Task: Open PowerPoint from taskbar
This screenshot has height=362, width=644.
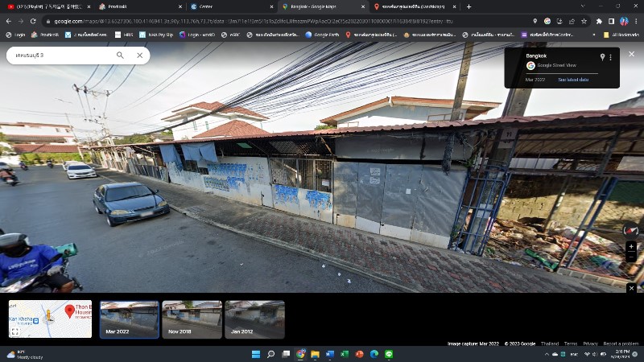Action: tap(359, 354)
